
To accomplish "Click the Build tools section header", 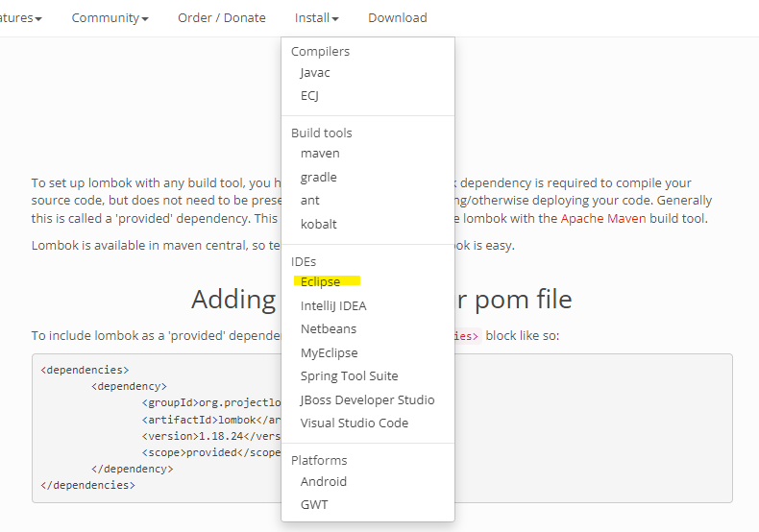I will click(322, 133).
